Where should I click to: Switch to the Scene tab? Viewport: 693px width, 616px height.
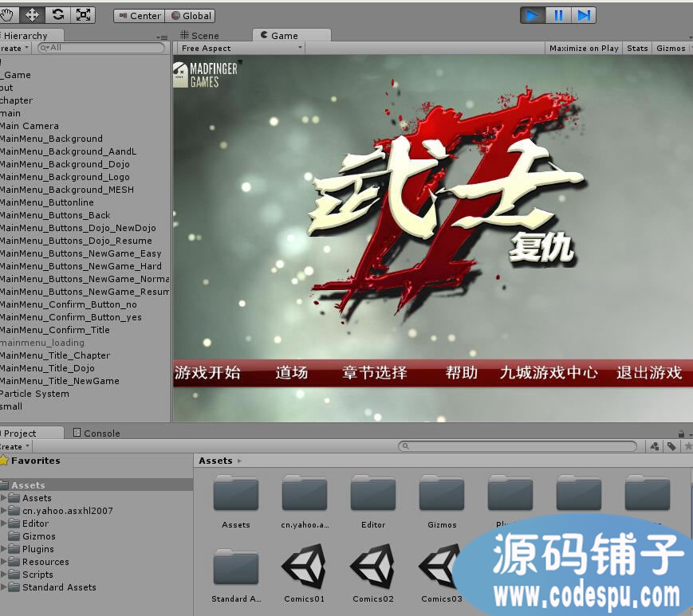[200, 35]
